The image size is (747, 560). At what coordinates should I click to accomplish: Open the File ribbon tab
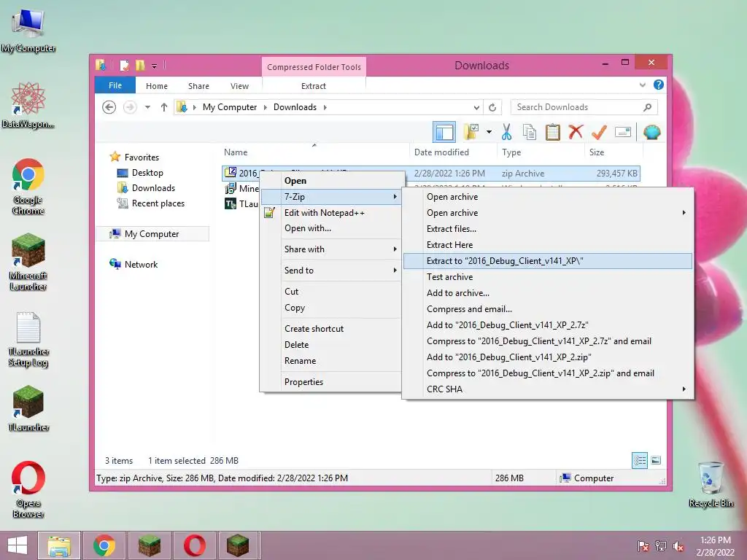pos(115,85)
